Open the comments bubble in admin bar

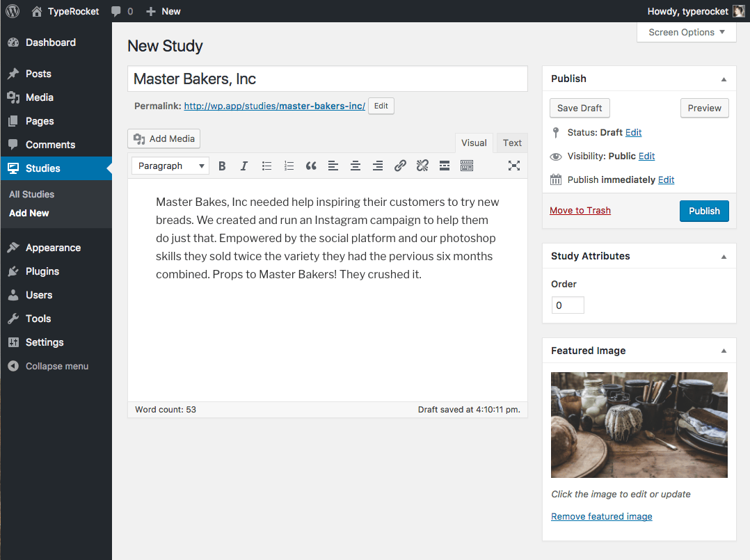point(122,11)
